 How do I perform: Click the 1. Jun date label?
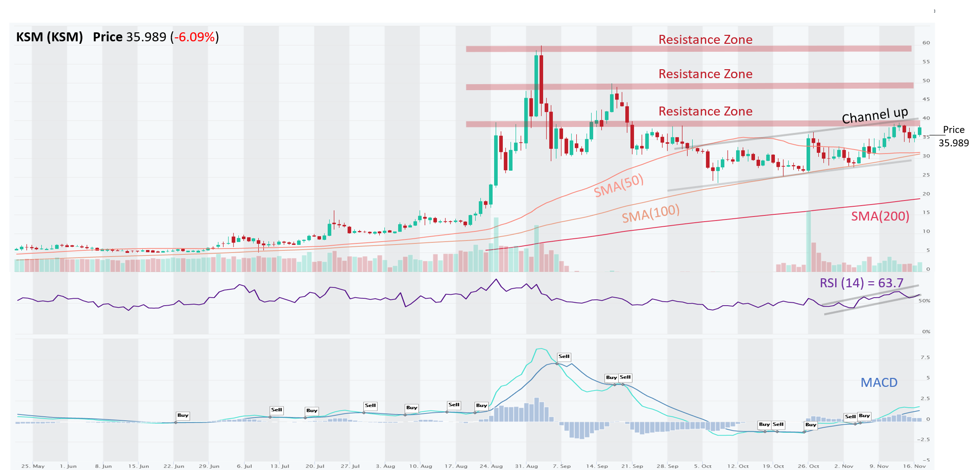68,466
